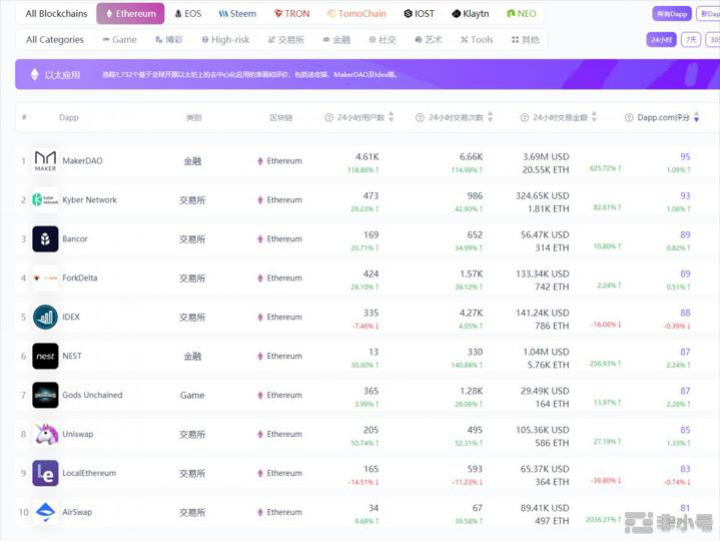Switch to the TomoChain blockchain tab
This screenshot has width=720, height=541.
point(356,14)
